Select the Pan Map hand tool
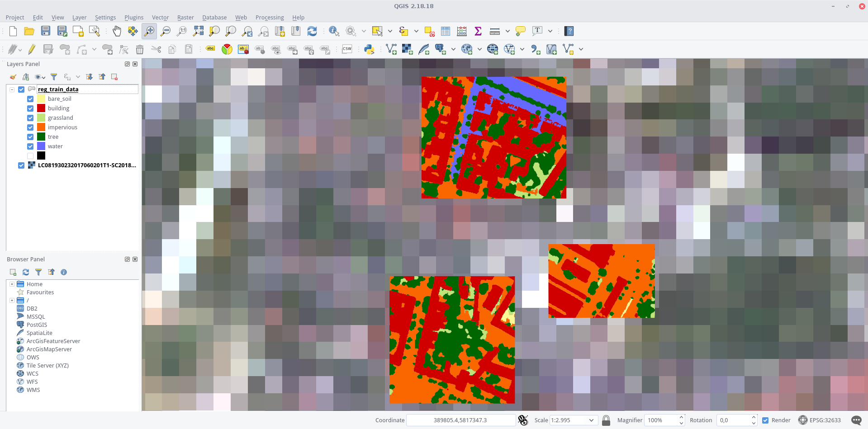868x429 pixels. coord(117,31)
